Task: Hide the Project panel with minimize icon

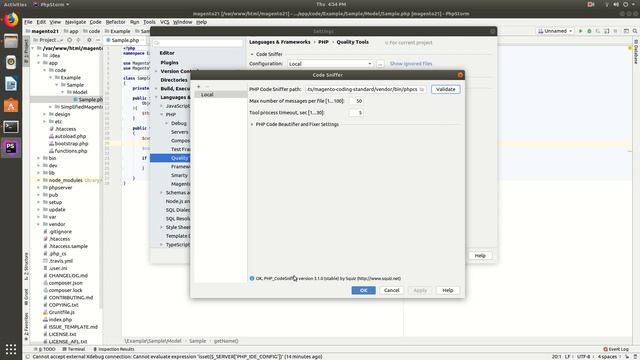Action: click(x=98, y=40)
